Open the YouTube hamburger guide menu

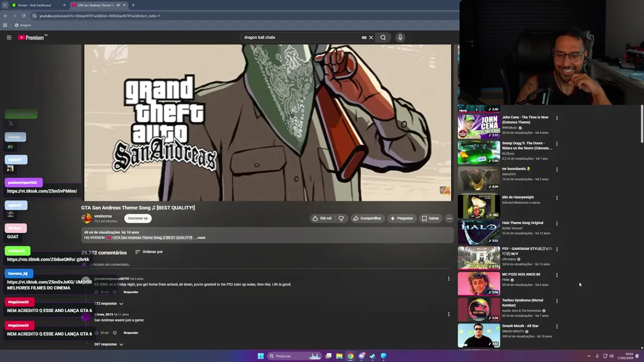tap(9, 37)
